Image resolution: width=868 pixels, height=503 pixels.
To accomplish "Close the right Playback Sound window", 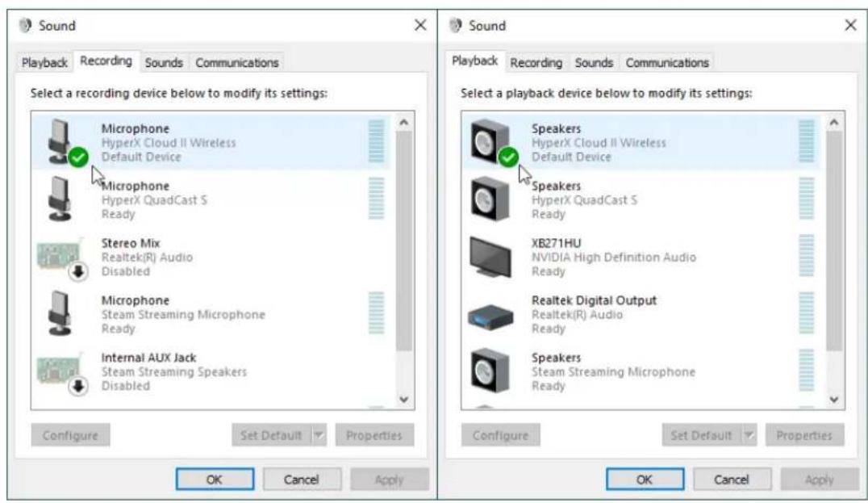I will click(850, 25).
